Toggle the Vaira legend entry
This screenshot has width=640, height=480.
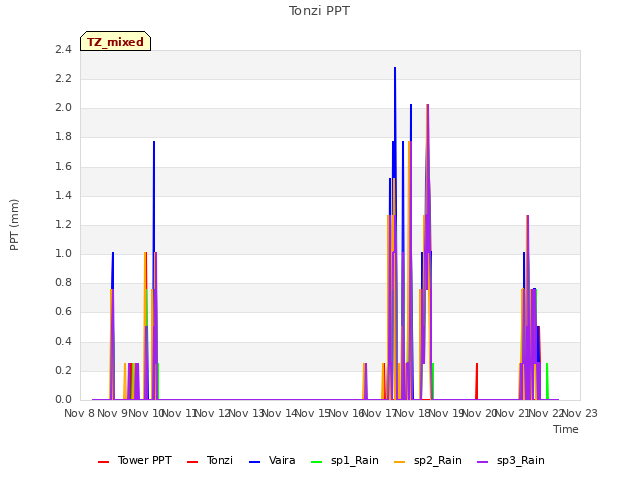click(x=272, y=460)
